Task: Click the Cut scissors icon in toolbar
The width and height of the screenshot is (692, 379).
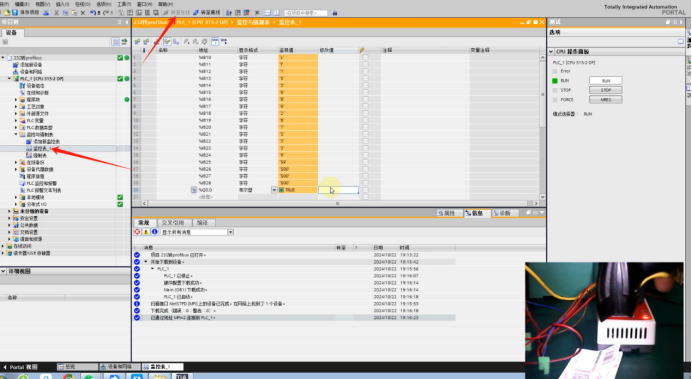Action: [x=56, y=12]
